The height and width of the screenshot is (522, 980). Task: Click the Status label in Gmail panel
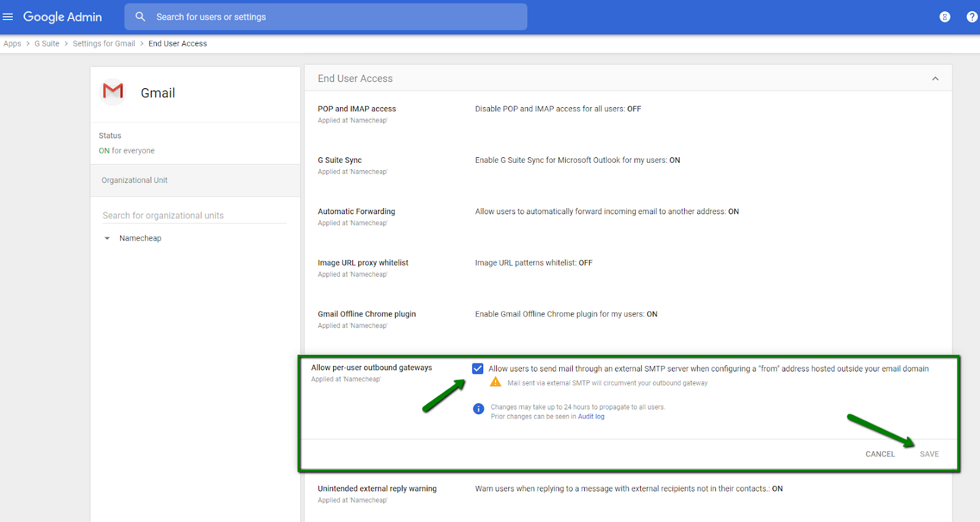click(110, 136)
